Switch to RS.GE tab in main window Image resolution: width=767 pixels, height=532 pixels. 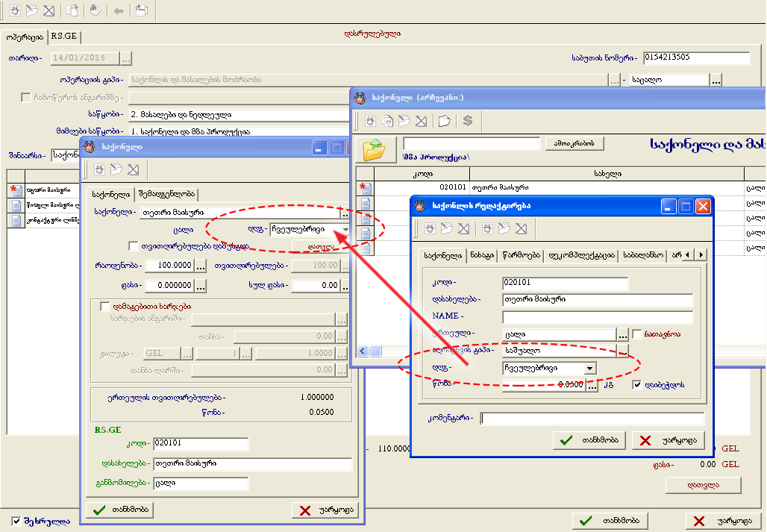(x=64, y=37)
